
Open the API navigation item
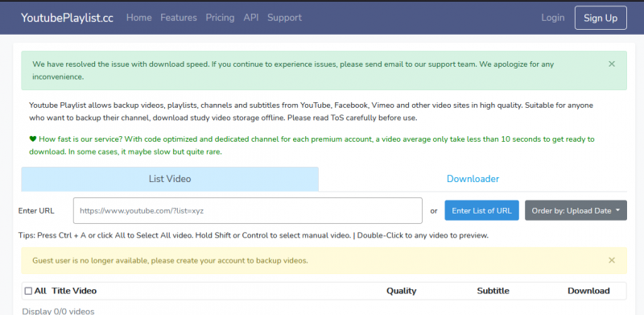click(251, 18)
